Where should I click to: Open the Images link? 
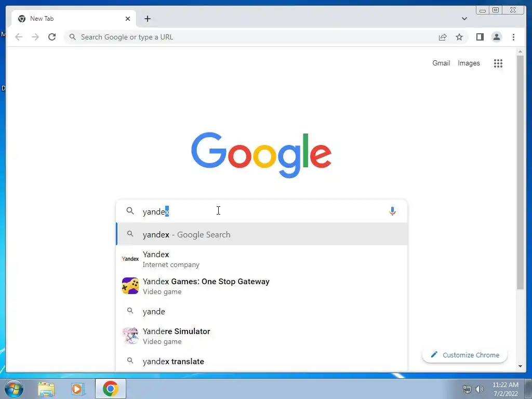point(469,63)
